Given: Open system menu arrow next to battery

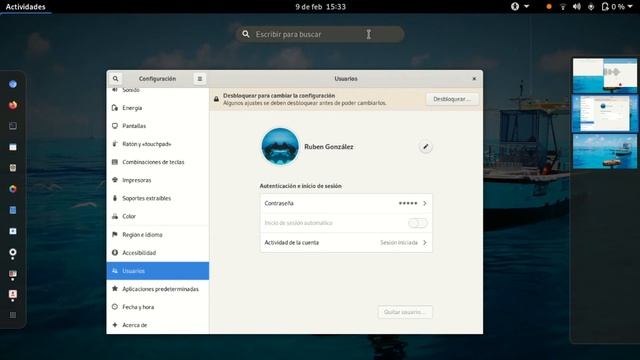Looking at the screenshot, I should (630, 7).
